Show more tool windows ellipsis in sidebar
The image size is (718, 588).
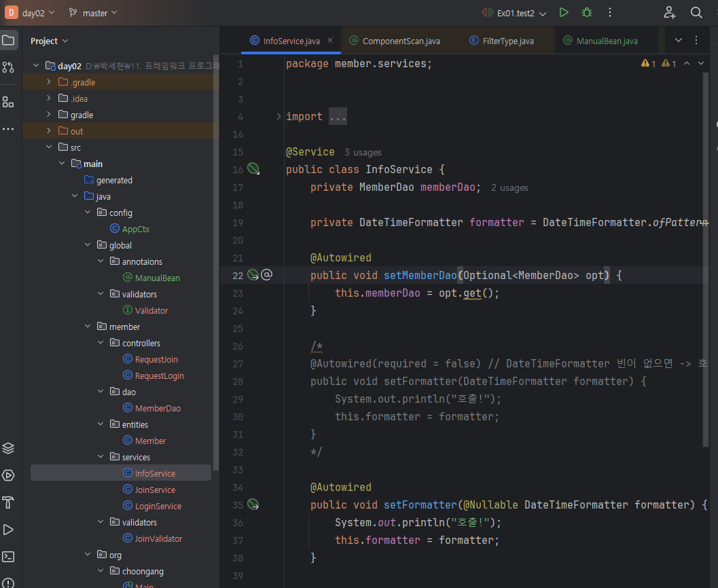point(8,130)
